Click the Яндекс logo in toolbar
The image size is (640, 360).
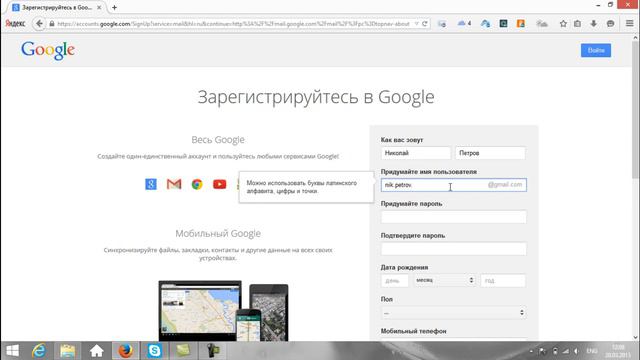click(16, 24)
